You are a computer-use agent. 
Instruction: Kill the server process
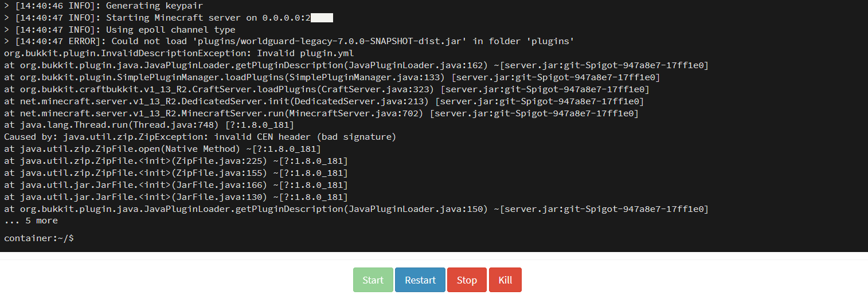pyautogui.click(x=505, y=280)
